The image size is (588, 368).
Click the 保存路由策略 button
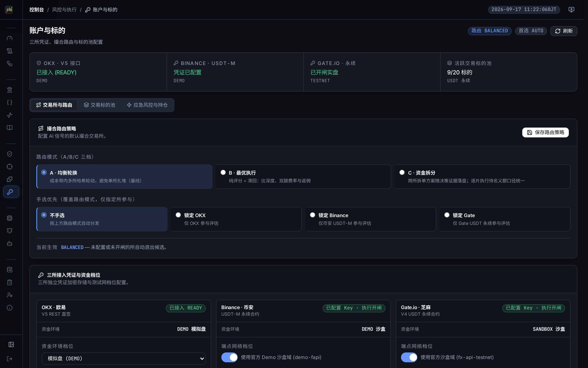(545, 132)
